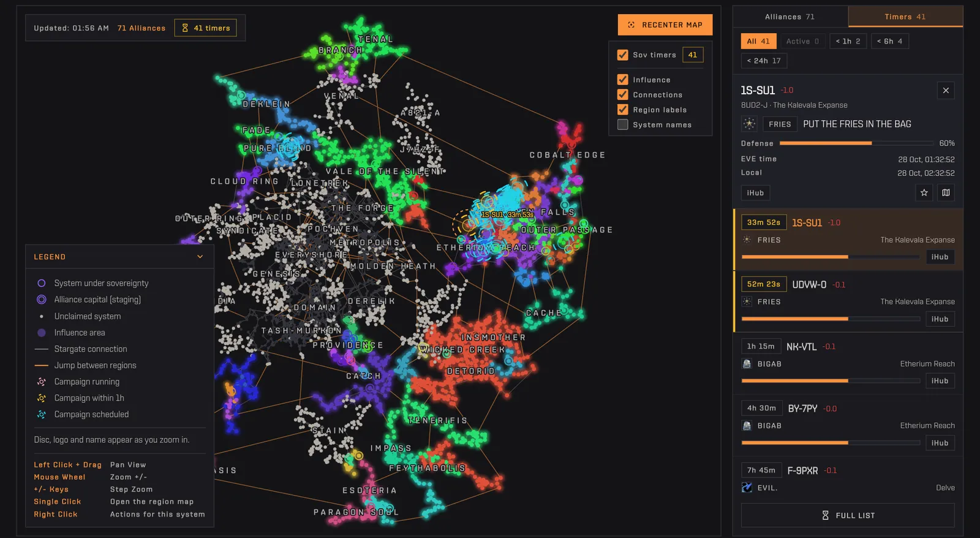Screen dimensions: 980x538
Task: Star the 1S-SU1 system as favorite
Action: coord(924,193)
